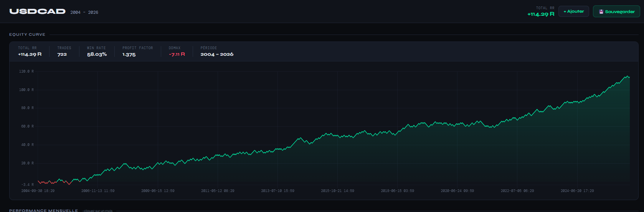Click the TOTAL RR +114.29 R stat
Viewport: 644px width, 212px height.
point(30,51)
